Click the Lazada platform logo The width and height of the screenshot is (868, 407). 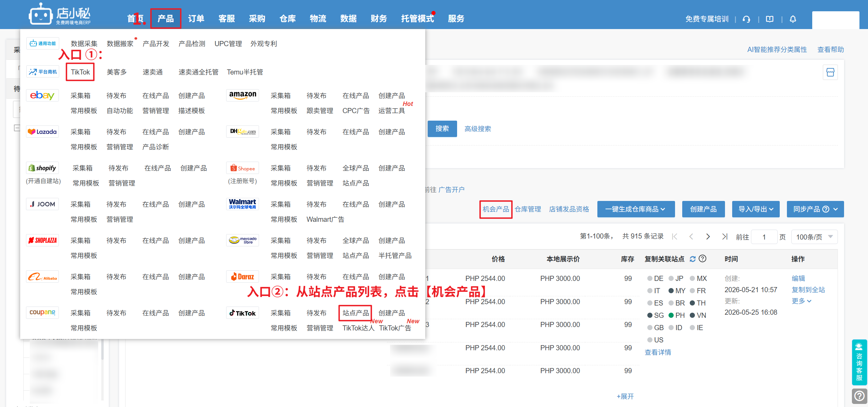point(42,132)
